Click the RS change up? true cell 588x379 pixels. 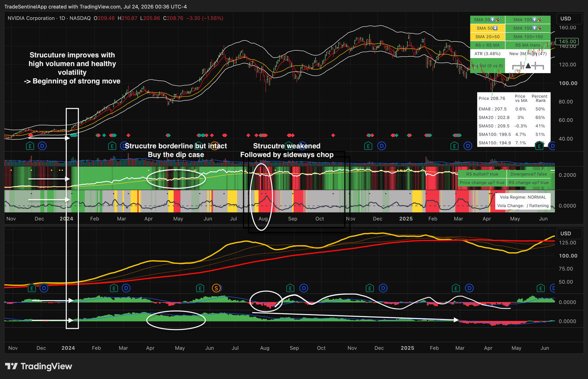528,183
